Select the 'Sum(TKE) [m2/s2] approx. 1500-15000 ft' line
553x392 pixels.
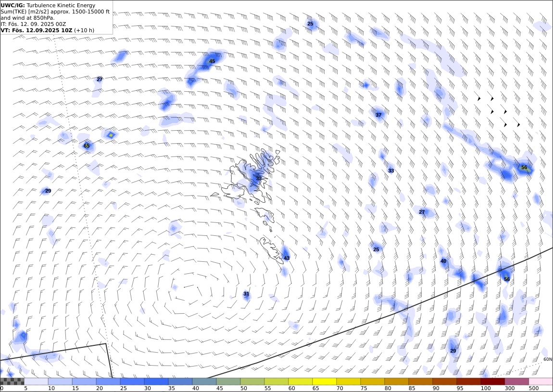click(55, 12)
